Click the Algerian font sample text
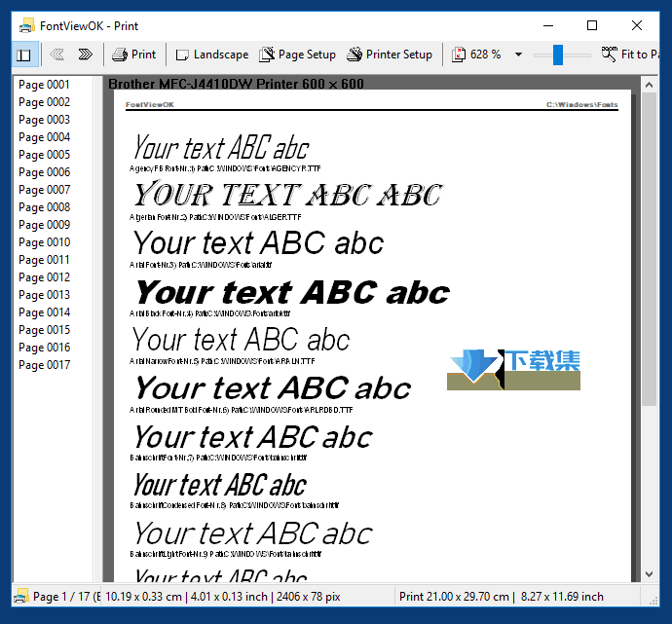 pos(288,195)
